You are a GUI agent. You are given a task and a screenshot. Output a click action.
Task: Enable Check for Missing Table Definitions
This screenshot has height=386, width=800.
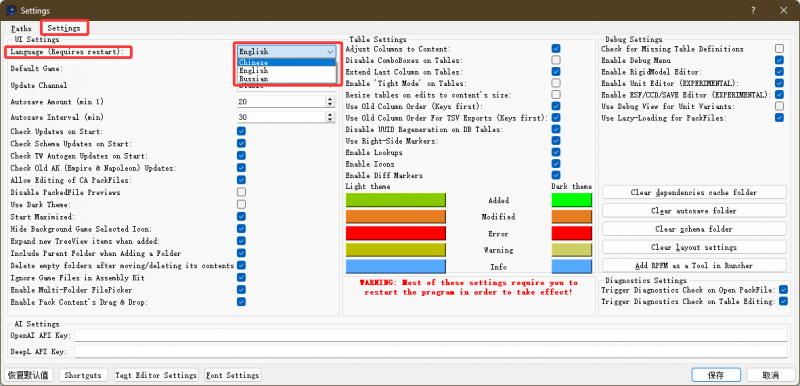(779, 49)
